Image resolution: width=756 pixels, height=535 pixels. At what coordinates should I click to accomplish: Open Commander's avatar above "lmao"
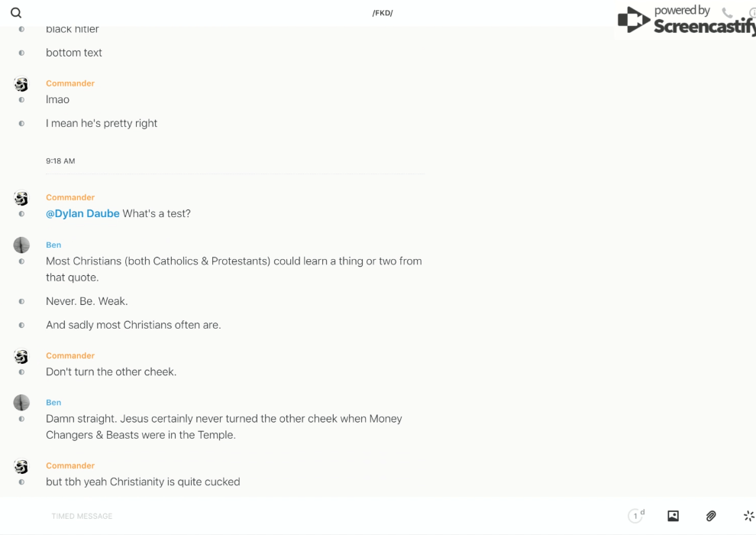(x=21, y=84)
